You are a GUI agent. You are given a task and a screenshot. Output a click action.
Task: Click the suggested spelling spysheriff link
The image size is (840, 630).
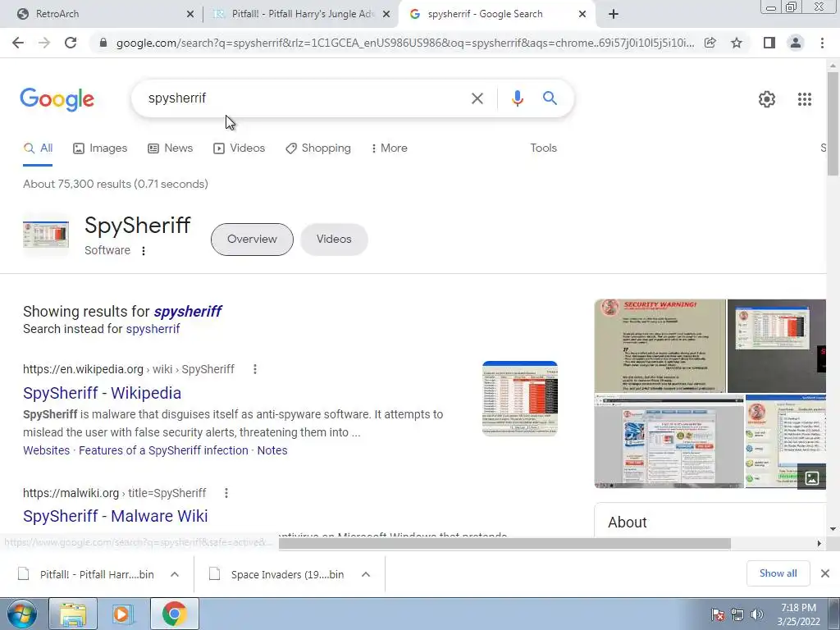click(188, 312)
